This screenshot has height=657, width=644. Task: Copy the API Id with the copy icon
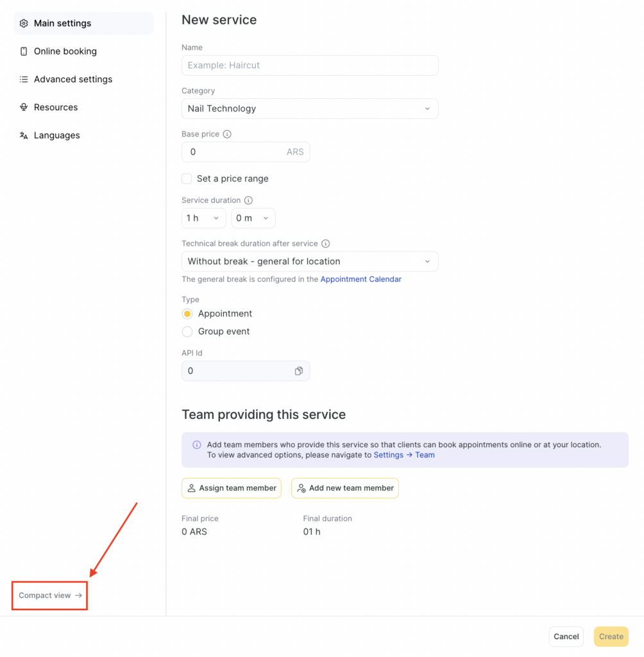(299, 371)
